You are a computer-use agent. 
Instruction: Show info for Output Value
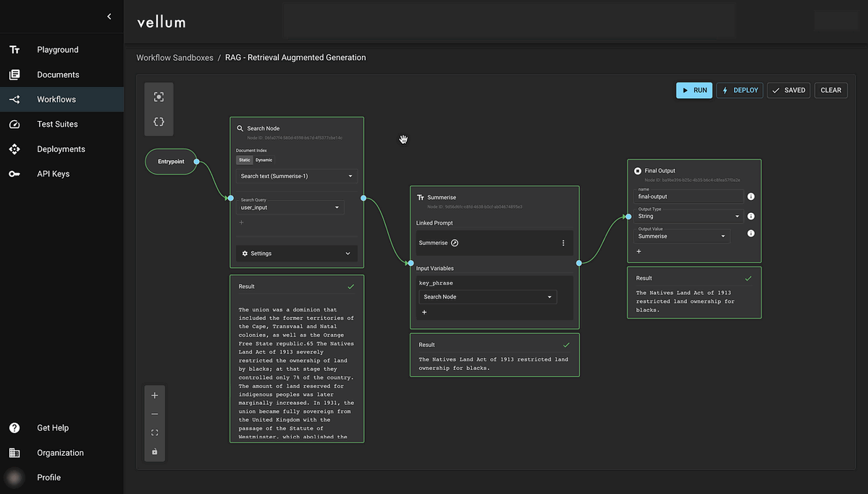[x=751, y=234]
